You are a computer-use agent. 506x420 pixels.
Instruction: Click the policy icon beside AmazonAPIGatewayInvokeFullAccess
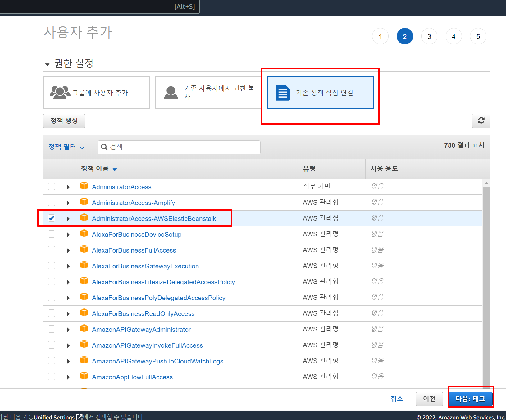tap(84, 344)
